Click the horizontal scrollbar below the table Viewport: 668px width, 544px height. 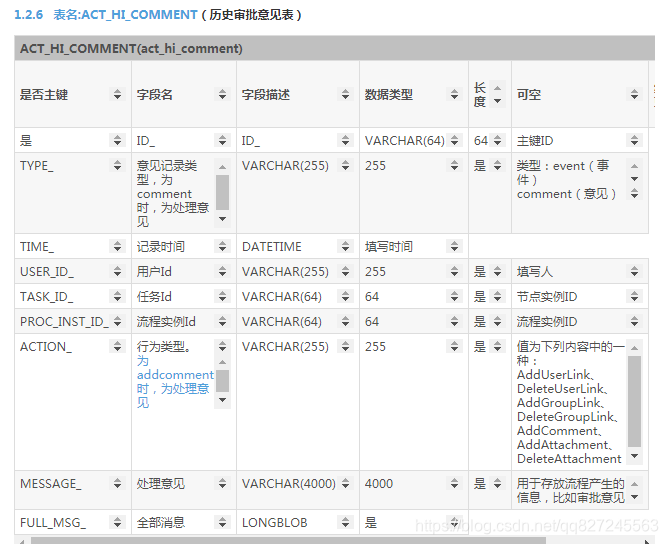pos(288,540)
